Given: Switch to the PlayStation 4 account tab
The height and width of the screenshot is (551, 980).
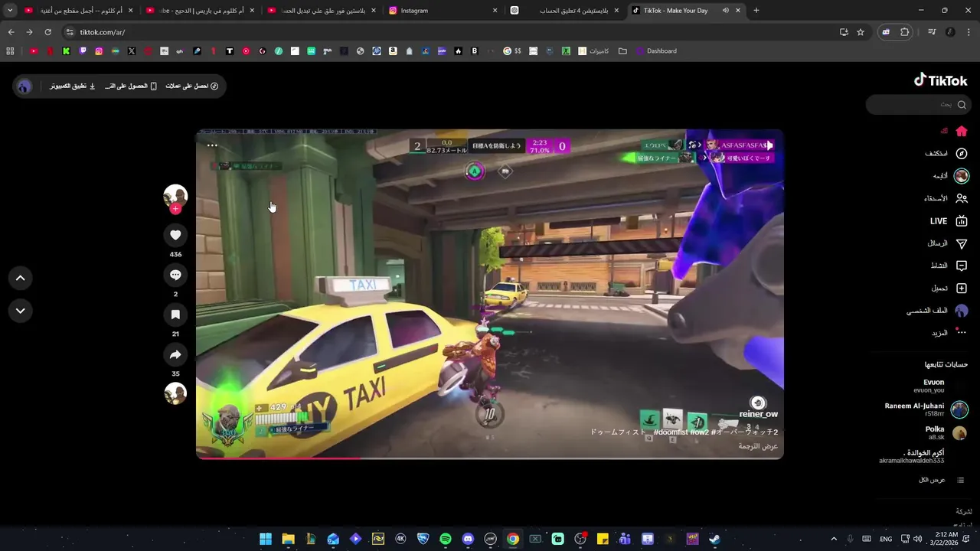Looking at the screenshot, I should [563, 11].
